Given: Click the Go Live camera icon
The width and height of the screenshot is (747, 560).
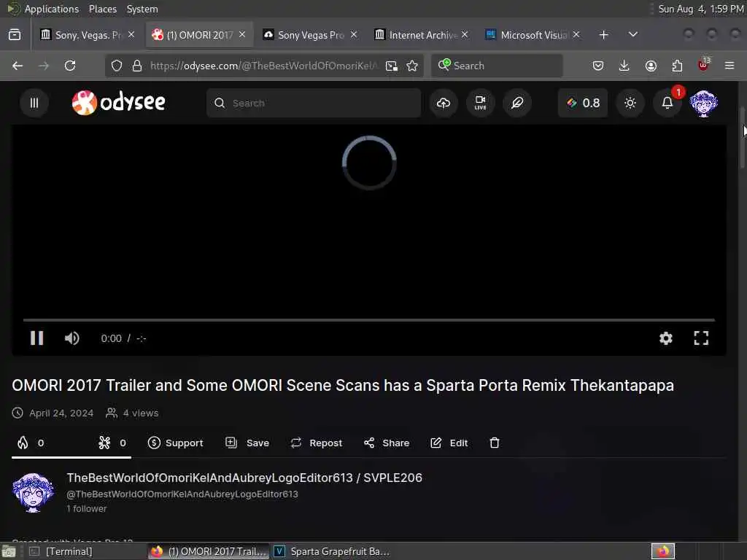Looking at the screenshot, I should [x=480, y=103].
